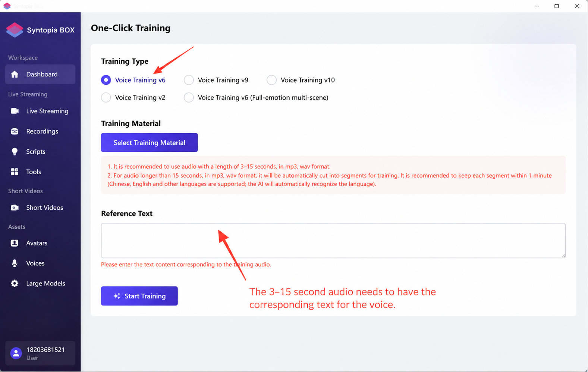Click the sparkle icon on Start Training
This screenshot has width=588, height=372.
[x=117, y=296]
